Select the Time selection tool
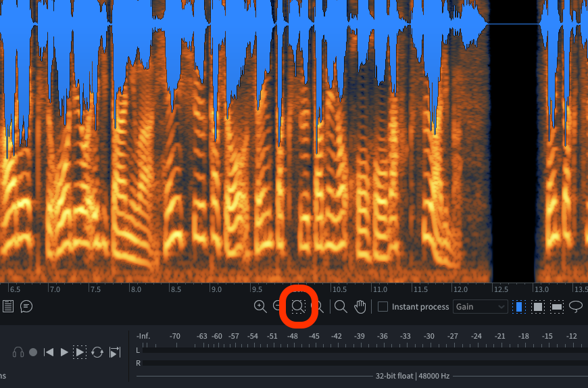This screenshot has height=388, width=588. 518,307
